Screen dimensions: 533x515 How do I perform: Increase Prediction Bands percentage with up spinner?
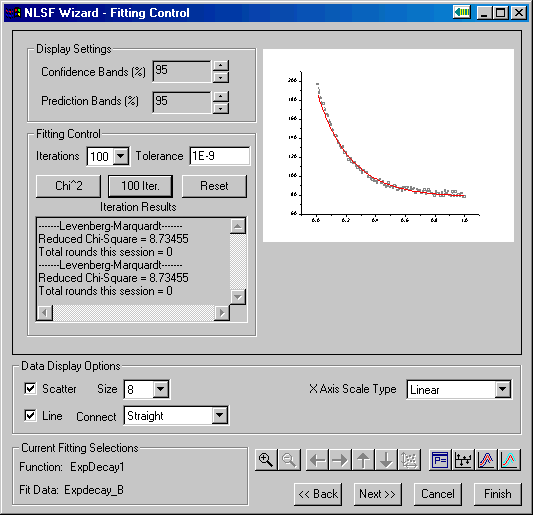pyautogui.click(x=221, y=96)
